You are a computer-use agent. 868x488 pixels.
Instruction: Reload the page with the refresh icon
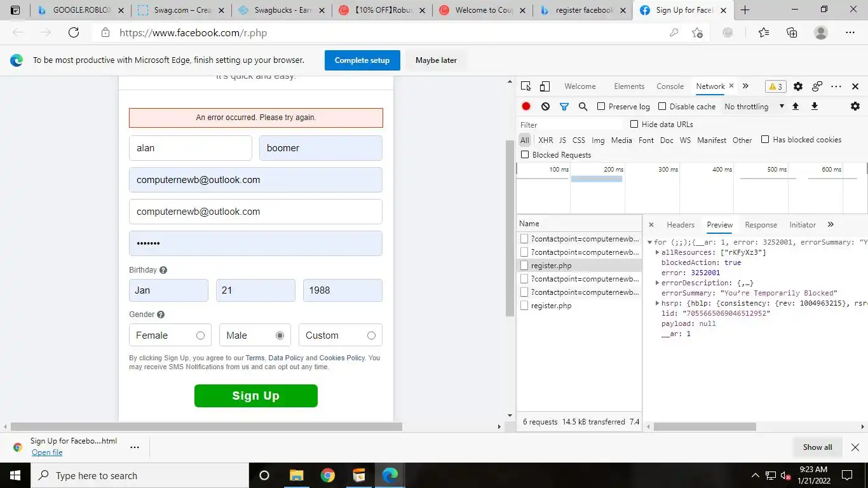point(74,32)
